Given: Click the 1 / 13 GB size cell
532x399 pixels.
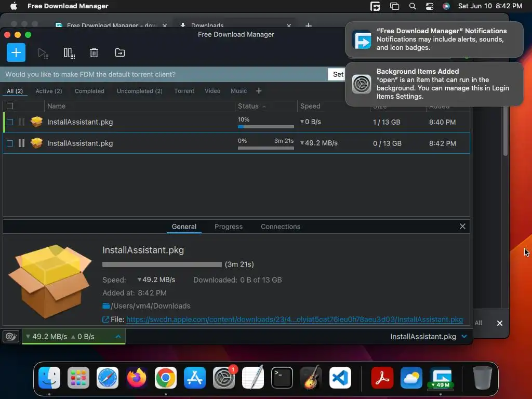Looking at the screenshot, I should coord(387,122).
